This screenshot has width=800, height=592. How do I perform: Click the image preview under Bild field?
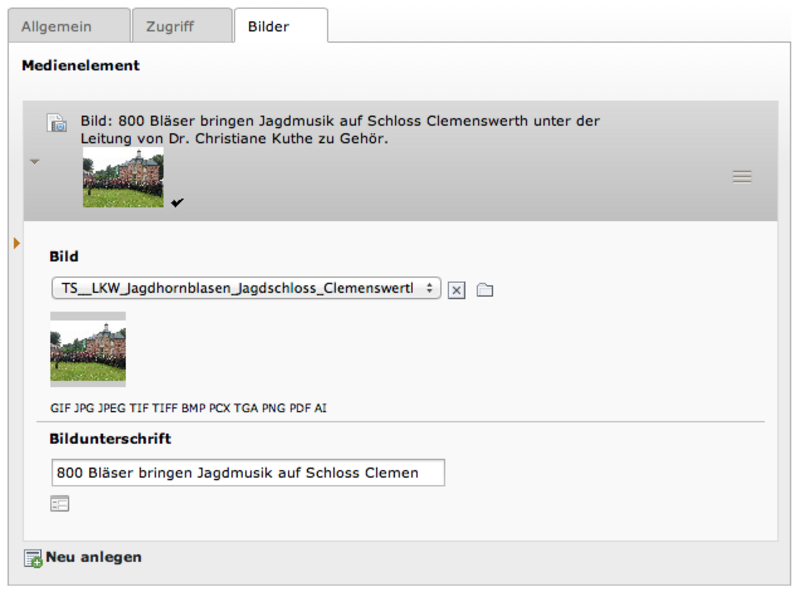point(88,350)
